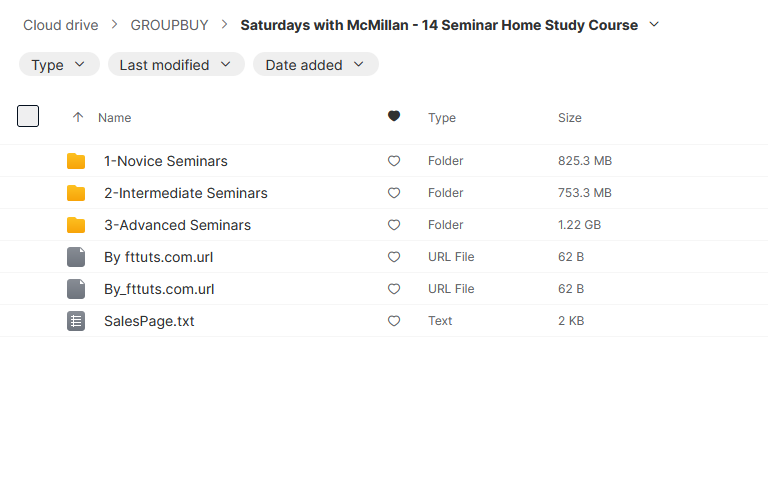The height and width of the screenshot is (489, 768).
Task: Click the 1-Novice Seminars folder icon
Action: point(76,161)
